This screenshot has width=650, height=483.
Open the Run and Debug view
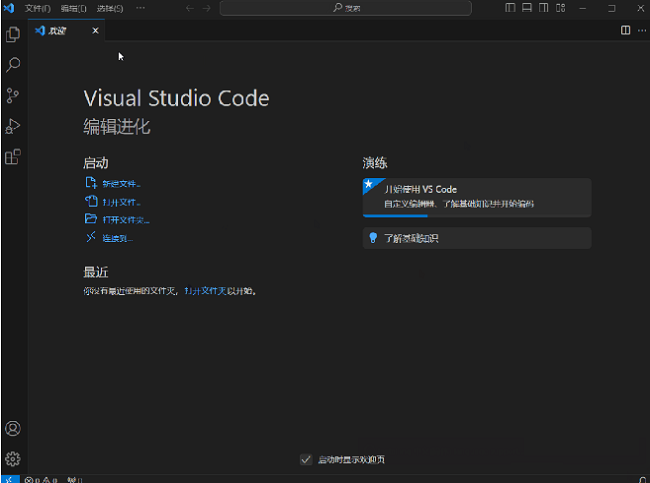pos(13,126)
